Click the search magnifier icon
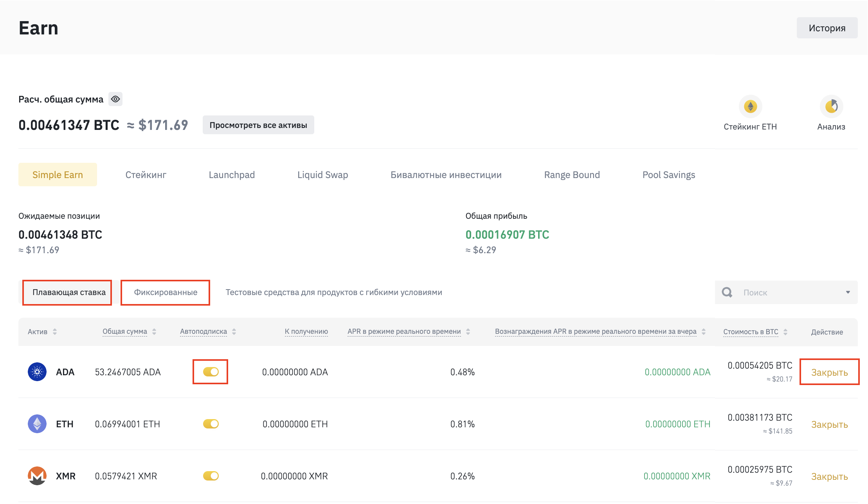The image size is (868, 504). point(727,292)
